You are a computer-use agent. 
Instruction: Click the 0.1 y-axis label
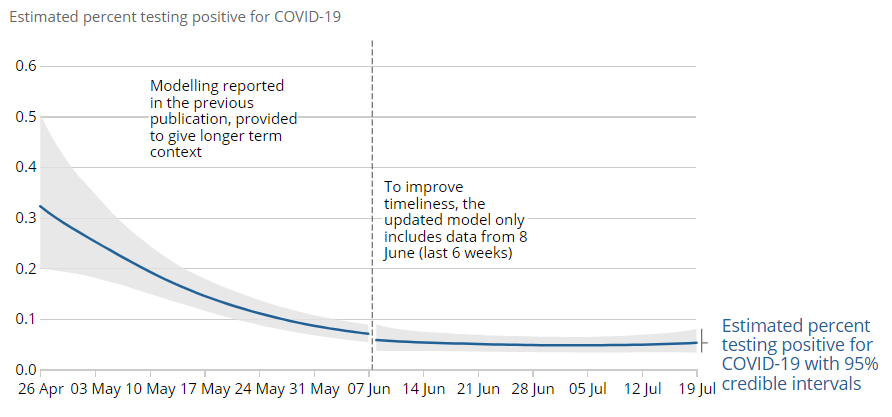25,319
